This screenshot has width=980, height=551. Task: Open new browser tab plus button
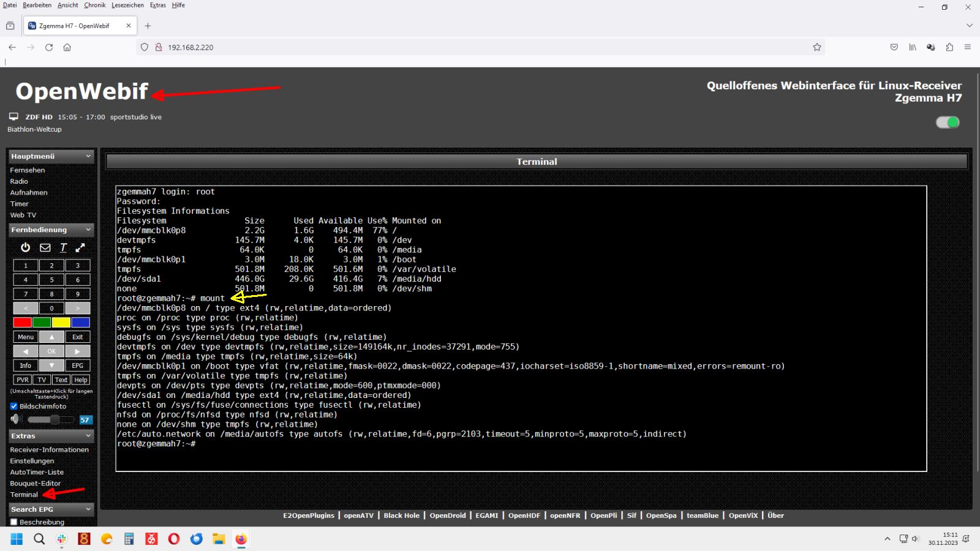[148, 26]
